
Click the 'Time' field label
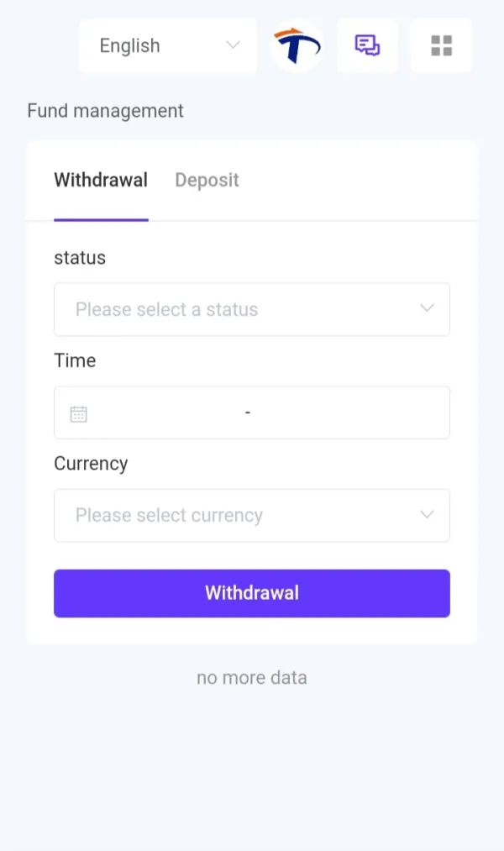click(x=75, y=360)
